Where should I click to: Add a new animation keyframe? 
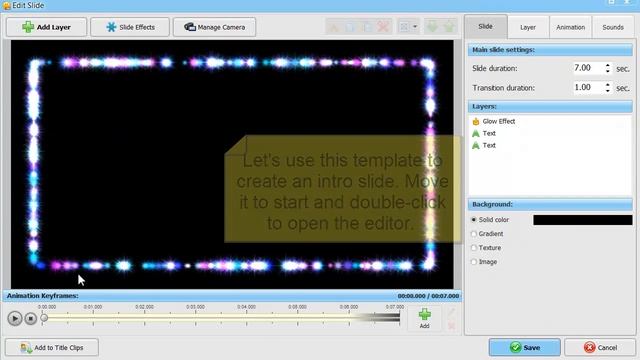[x=424, y=319]
